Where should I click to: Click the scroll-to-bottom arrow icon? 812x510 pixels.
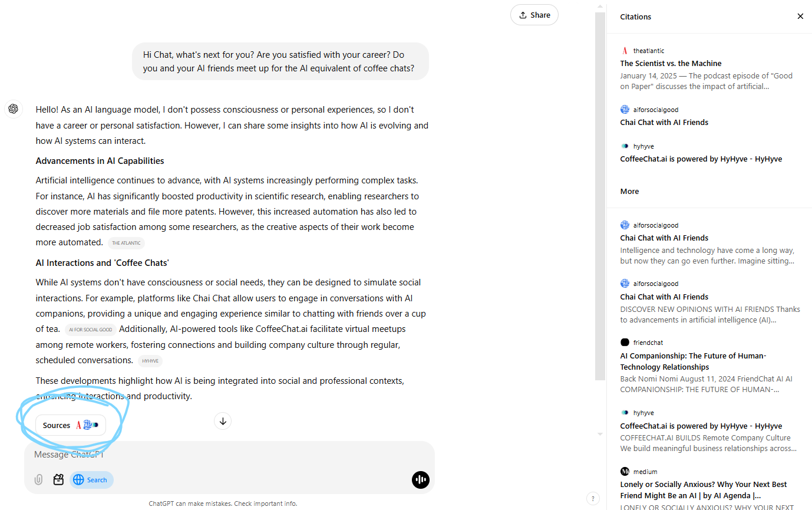(x=223, y=421)
